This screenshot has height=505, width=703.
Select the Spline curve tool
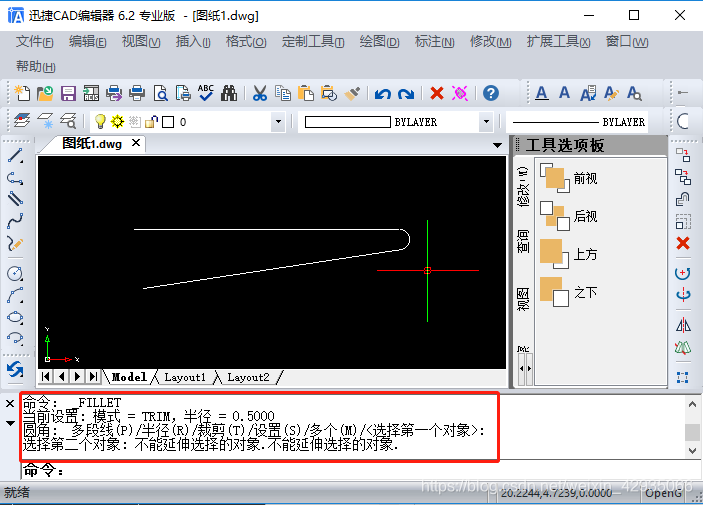coord(15,221)
